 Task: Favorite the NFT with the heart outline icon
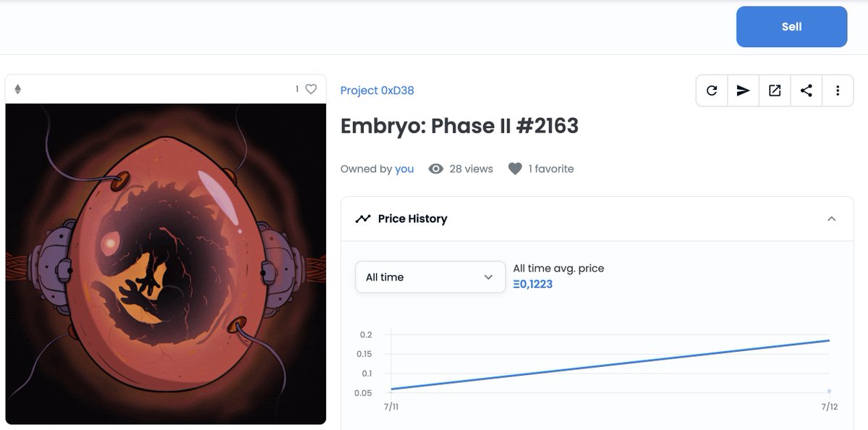pos(311,89)
